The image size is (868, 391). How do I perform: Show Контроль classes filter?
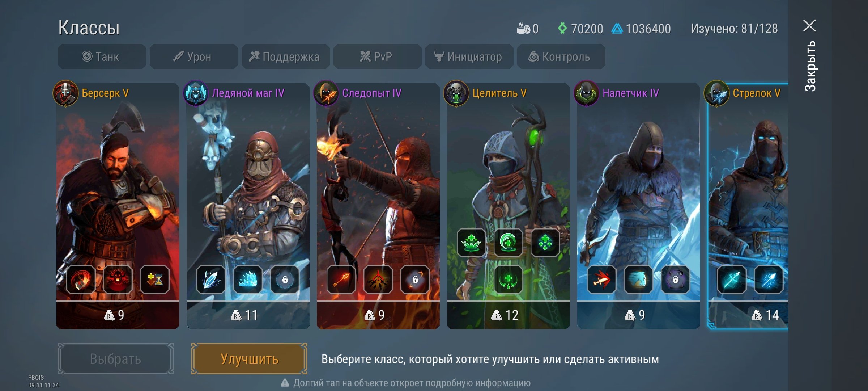[x=561, y=57]
